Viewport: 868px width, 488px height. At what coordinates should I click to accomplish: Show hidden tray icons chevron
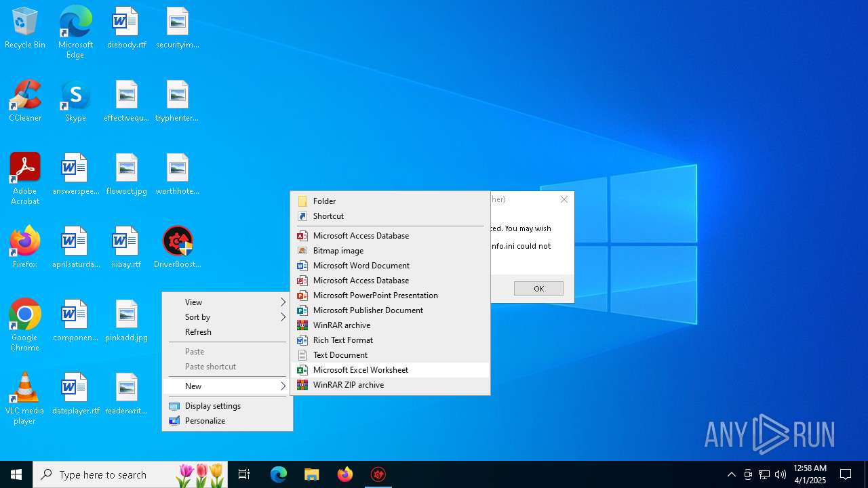(x=731, y=474)
